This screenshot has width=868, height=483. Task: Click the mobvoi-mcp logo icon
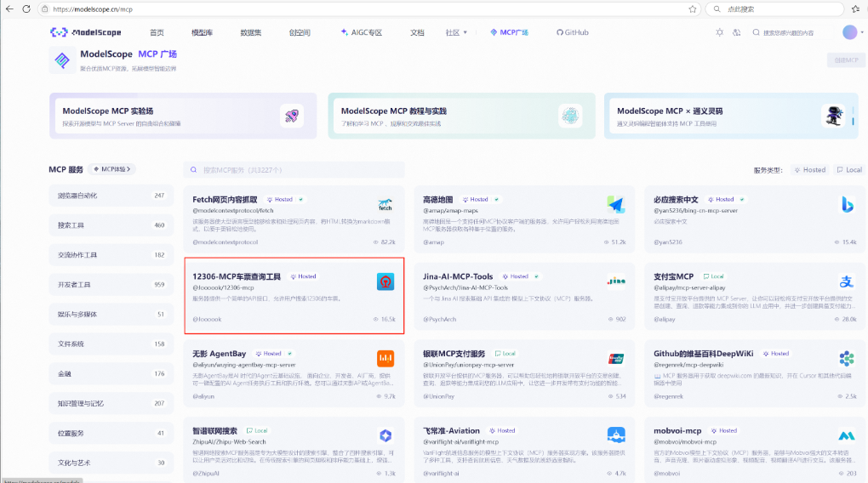coord(847,436)
